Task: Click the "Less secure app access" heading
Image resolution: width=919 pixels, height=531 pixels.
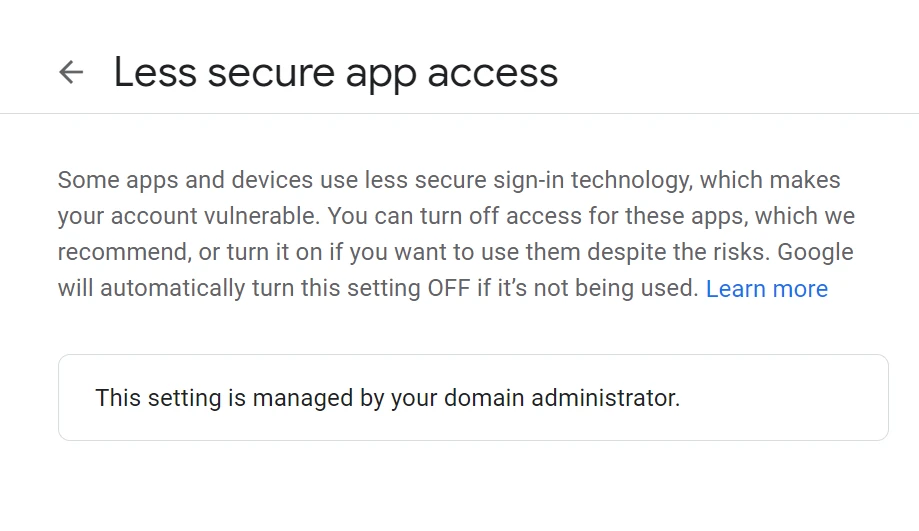Action: point(335,73)
